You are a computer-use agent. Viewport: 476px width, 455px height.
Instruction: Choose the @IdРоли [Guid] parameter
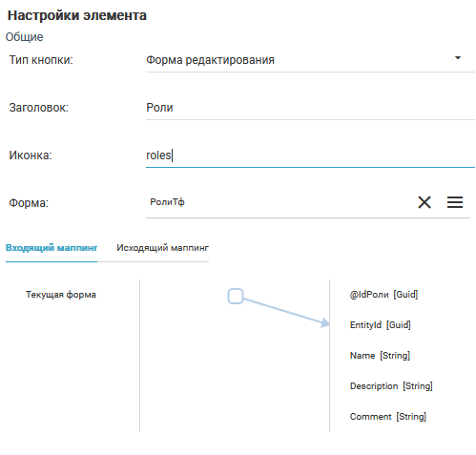383,295
